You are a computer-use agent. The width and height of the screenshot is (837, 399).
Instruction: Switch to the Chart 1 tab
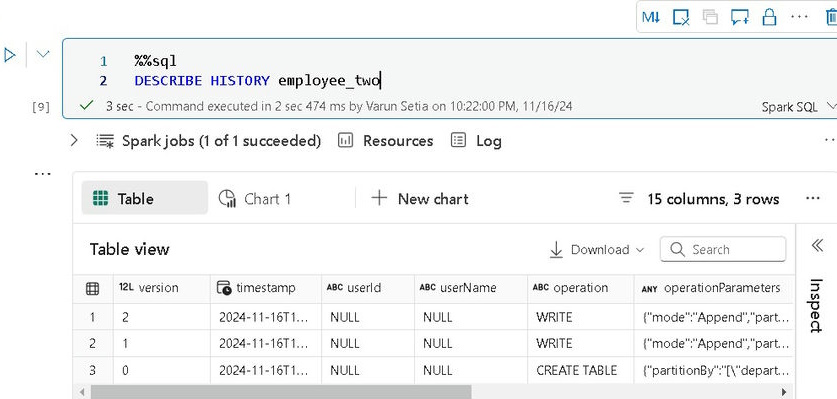click(x=255, y=199)
